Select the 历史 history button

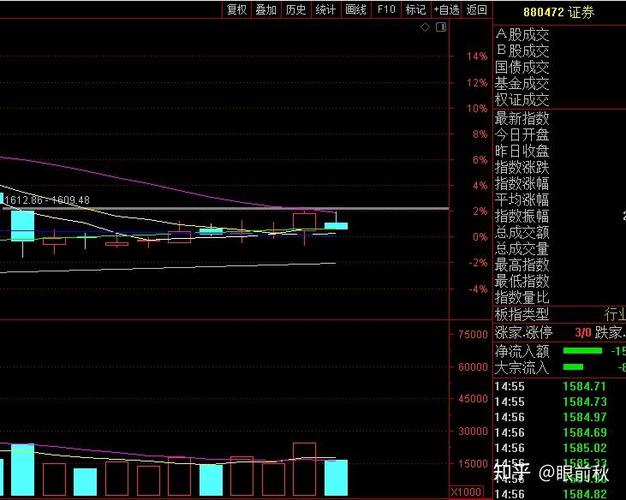(295, 10)
